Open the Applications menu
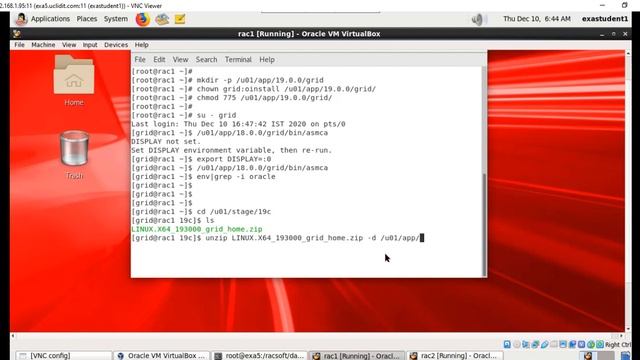 click(50, 19)
